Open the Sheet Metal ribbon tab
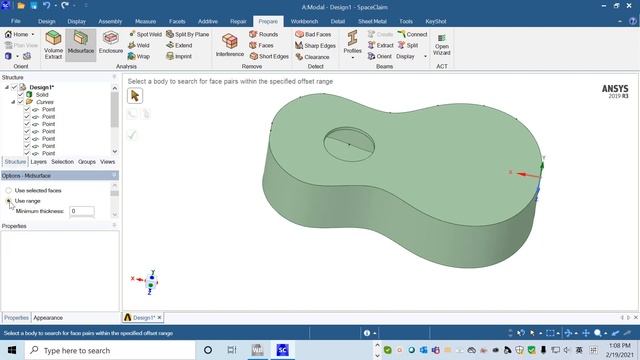The width and height of the screenshot is (640, 360). (x=372, y=21)
